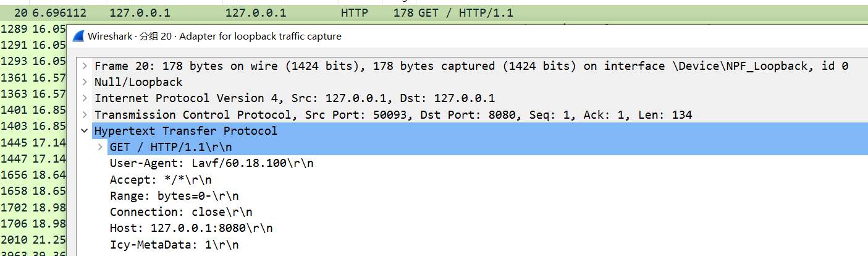The width and height of the screenshot is (868, 256).
Task: Select the Host: 127.0.0.1:8080 line
Action: point(191,228)
